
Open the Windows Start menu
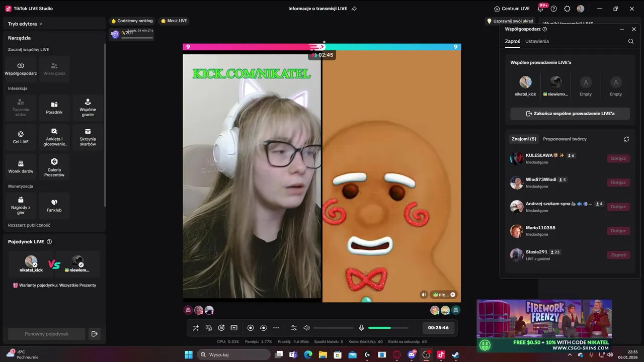click(x=189, y=354)
